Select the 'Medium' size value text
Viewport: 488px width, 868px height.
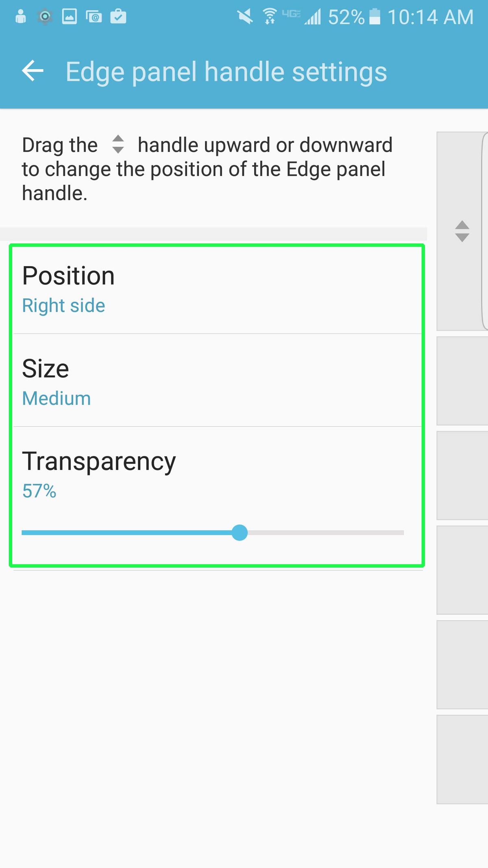click(x=56, y=398)
